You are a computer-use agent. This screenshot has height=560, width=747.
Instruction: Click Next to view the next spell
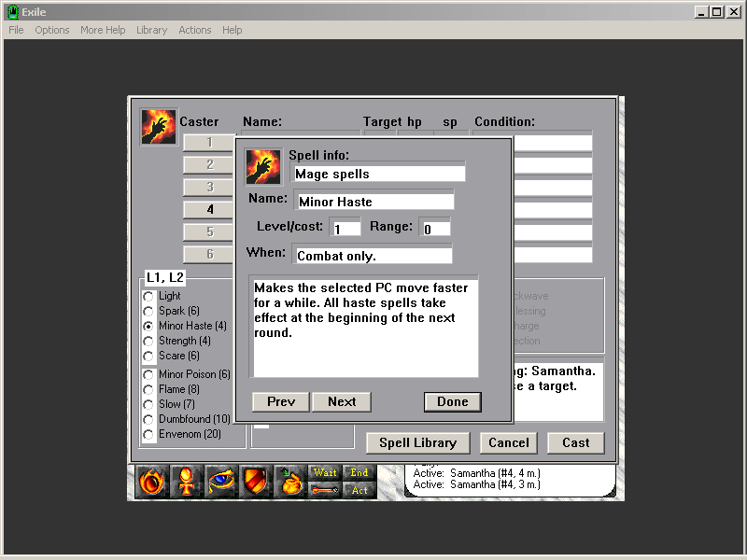[342, 402]
